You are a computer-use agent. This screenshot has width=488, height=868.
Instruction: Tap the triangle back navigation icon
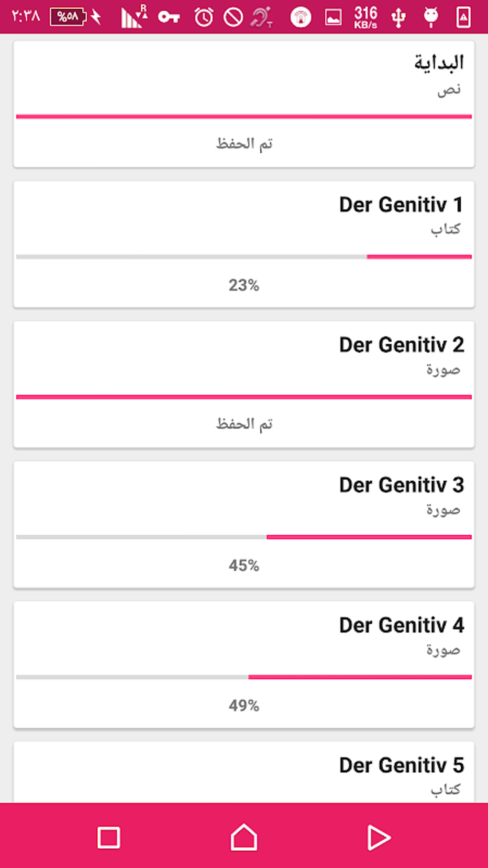378,837
